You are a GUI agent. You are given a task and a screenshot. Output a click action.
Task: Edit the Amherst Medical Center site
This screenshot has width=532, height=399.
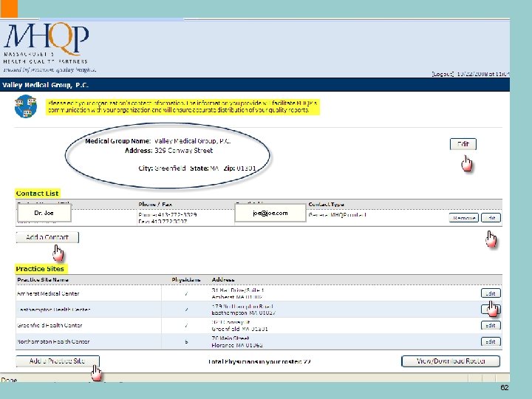coord(491,293)
